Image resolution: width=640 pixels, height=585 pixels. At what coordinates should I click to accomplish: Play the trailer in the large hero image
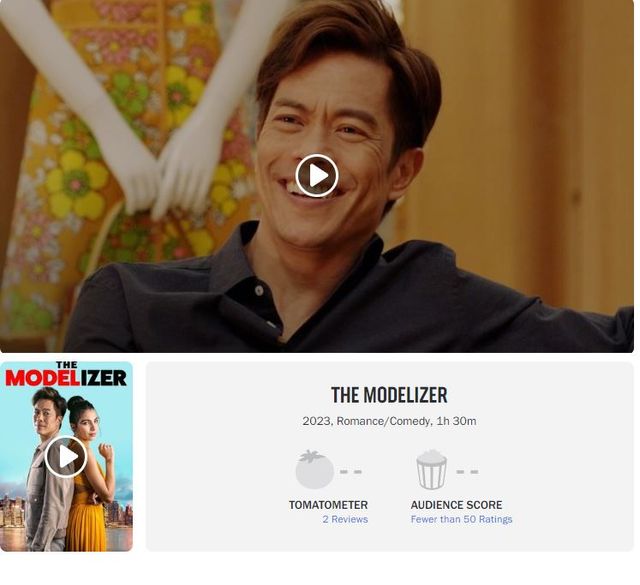click(317, 176)
